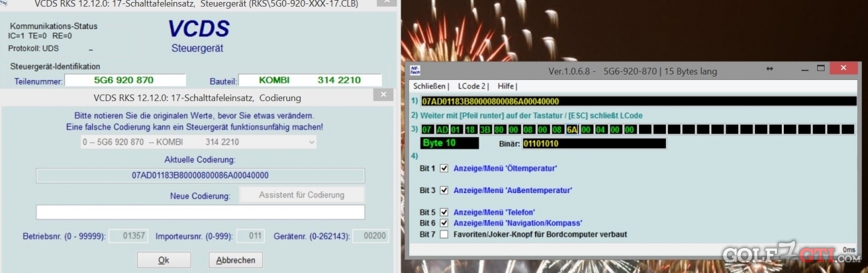The image size is (868, 273).
Task: Click the Ok button in Codierung dialog
Action: tap(163, 260)
